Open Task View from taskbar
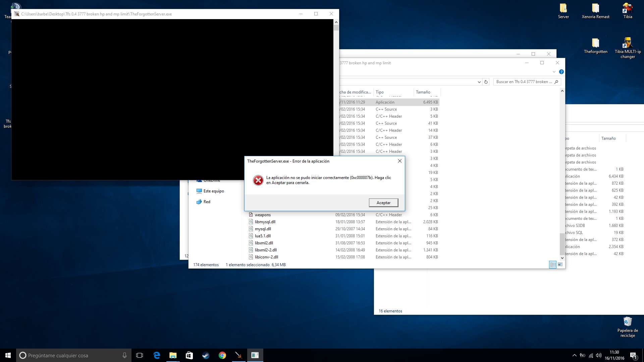The width and height of the screenshot is (644, 362). [140, 355]
